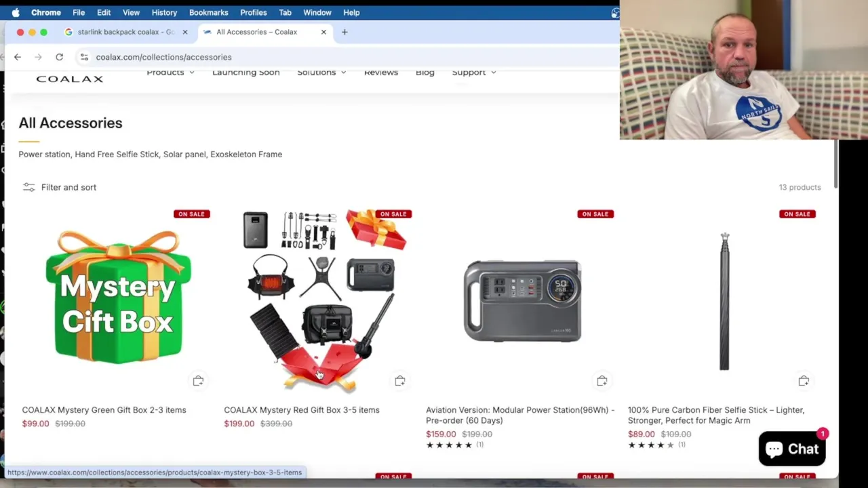This screenshot has height=488, width=868.
Task: Open the Launching Soon page
Action: click(x=245, y=72)
